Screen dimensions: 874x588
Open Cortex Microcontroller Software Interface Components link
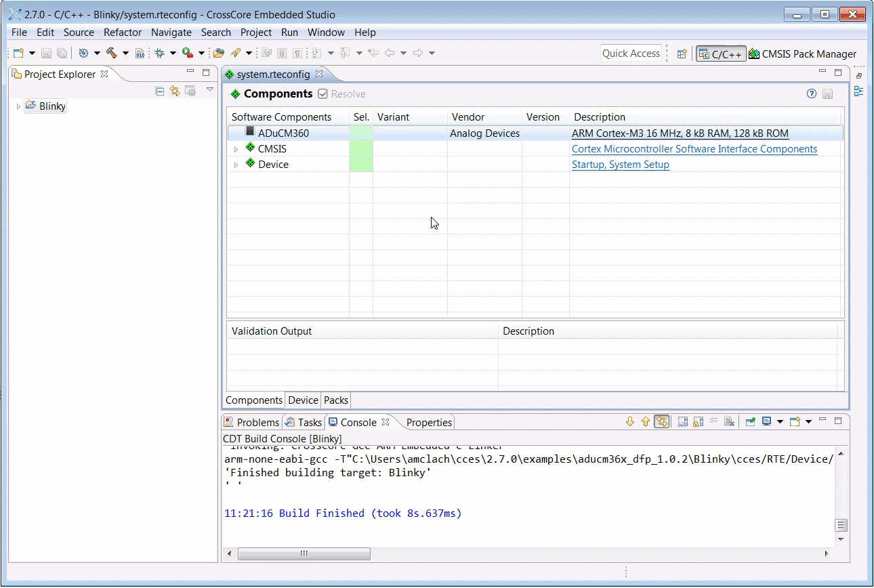694,149
